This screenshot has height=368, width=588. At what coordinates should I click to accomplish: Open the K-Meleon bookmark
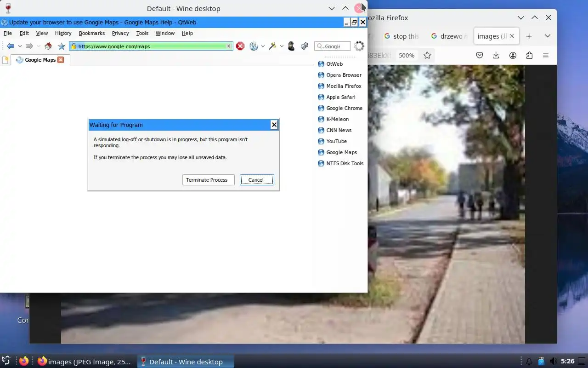[334, 119]
